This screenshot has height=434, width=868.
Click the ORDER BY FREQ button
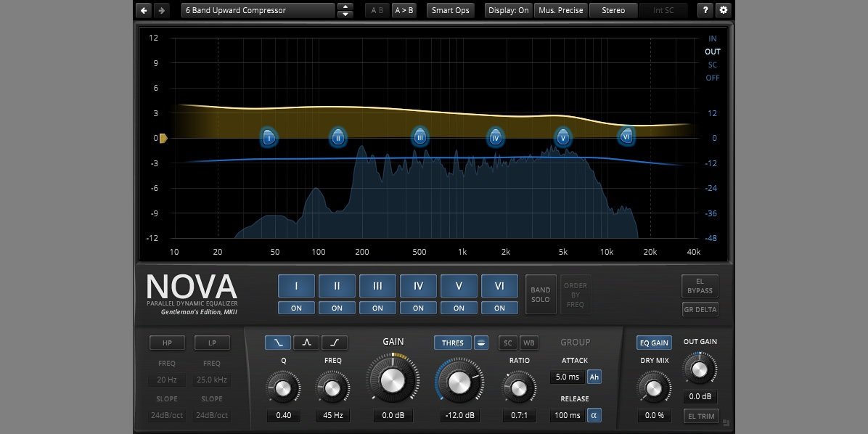click(x=576, y=295)
